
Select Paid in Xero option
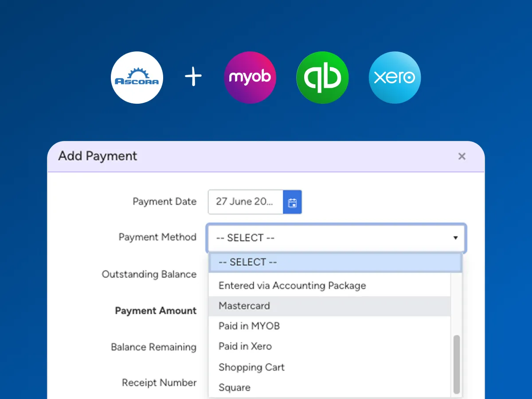(x=330, y=347)
